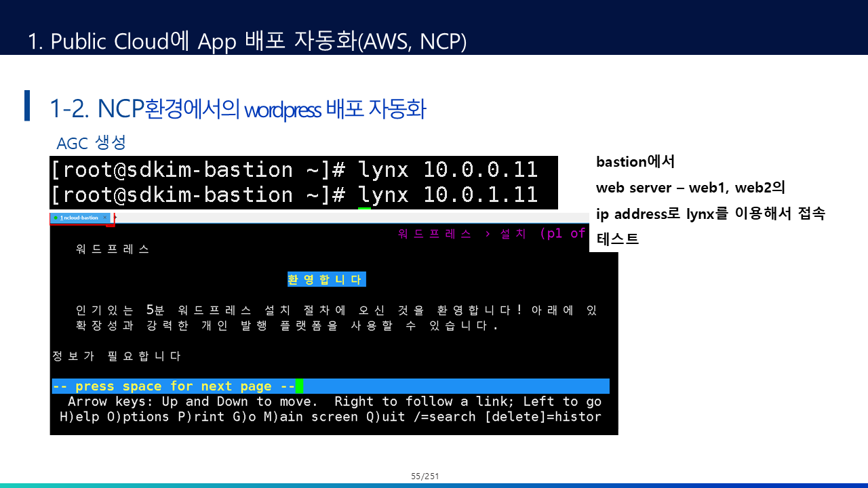Click the '정보가 필요합니다' line

[117, 356]
